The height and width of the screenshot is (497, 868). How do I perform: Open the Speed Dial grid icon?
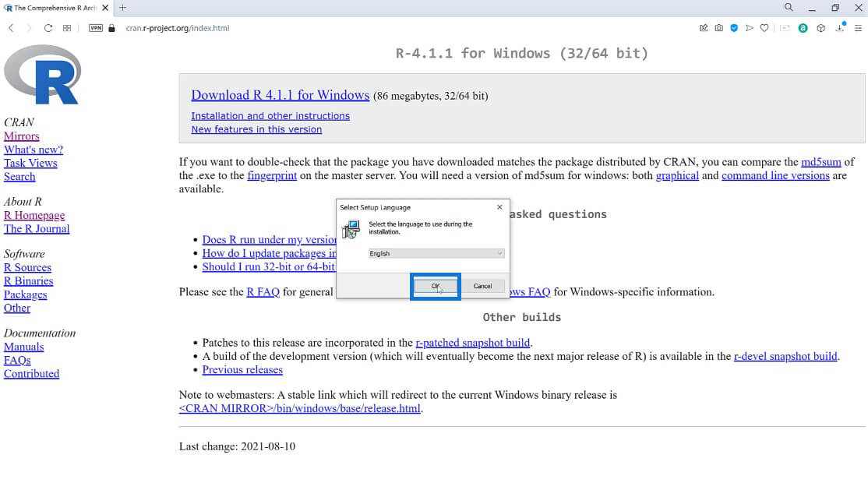(67, 28)
